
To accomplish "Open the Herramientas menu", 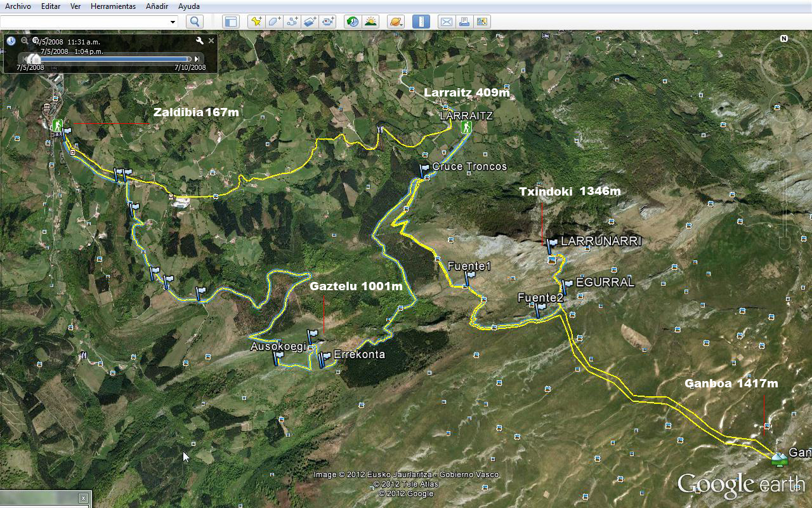I will [x=113, y=6].
